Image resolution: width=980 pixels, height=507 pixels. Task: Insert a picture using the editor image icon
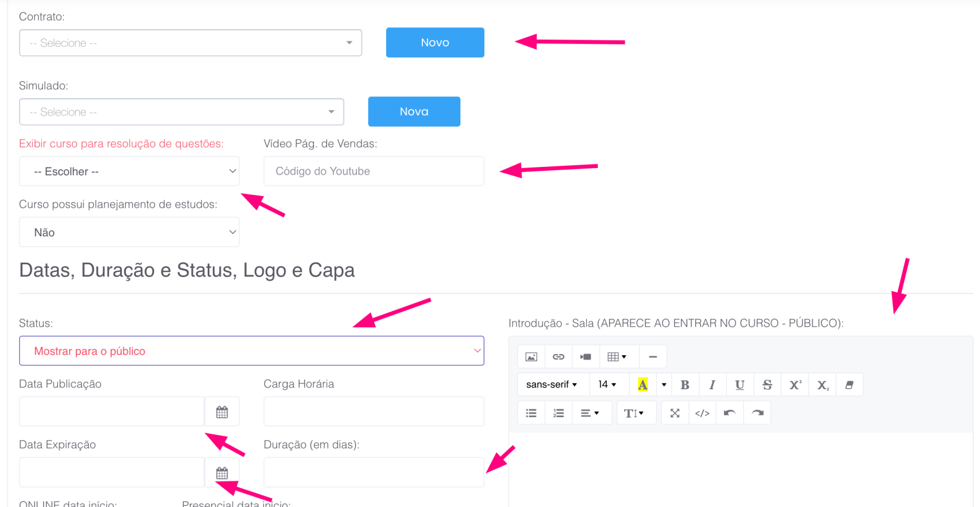tap(531, 356)
